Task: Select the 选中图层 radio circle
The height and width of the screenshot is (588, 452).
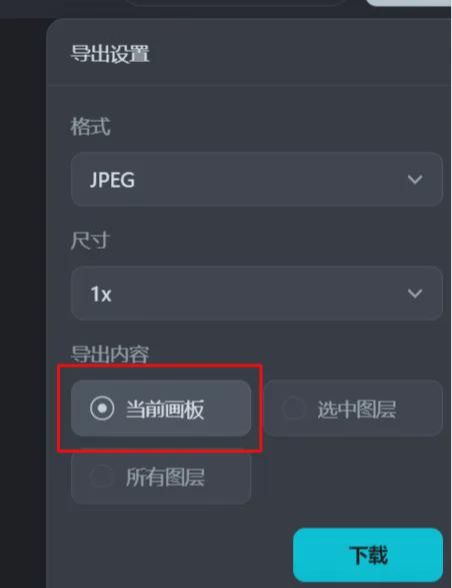Action: point(294,408)
